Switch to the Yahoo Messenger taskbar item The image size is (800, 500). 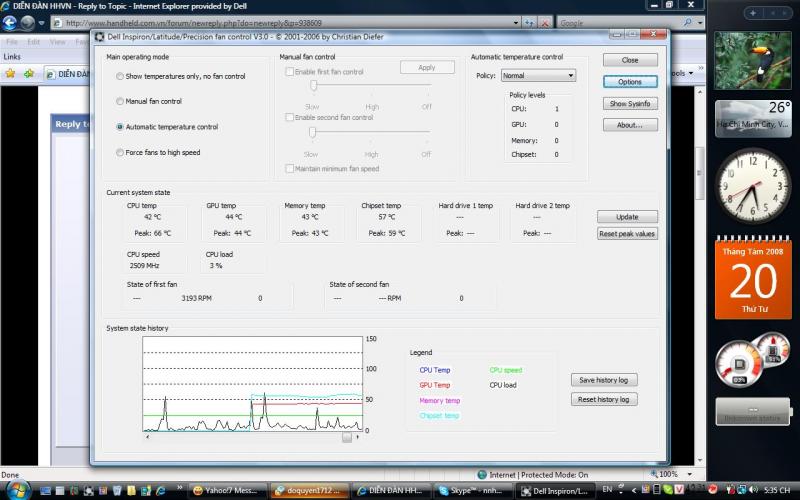226,491
